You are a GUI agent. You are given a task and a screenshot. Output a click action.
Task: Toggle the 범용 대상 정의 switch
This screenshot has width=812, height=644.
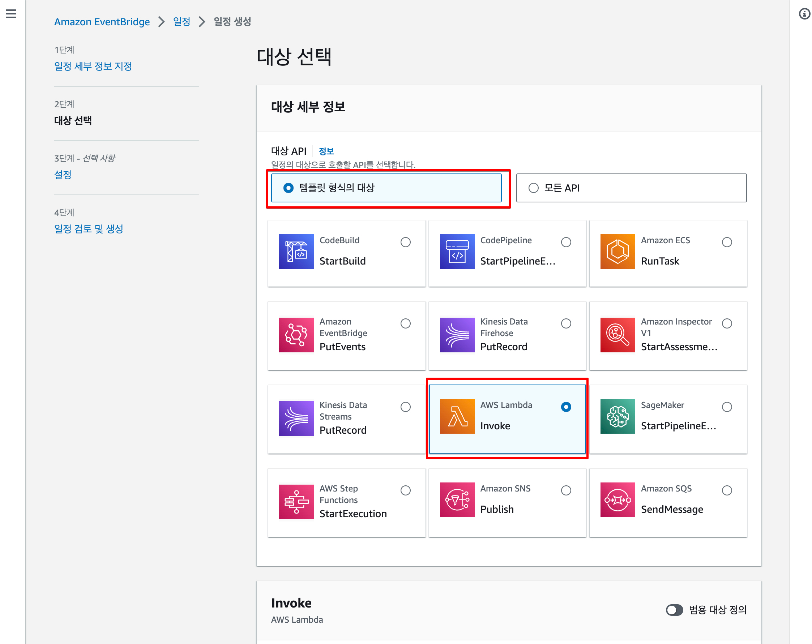(674, 610)
